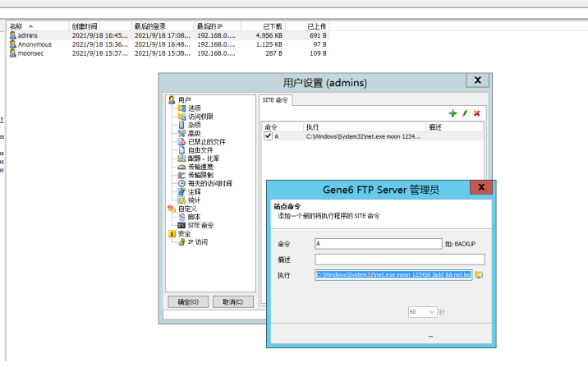
Task: Click the green plus add command icon
Action: 452,113
